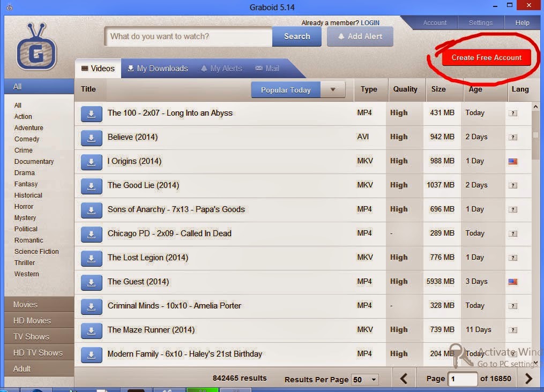Image resolution: width=544 pixels, height=392 pixels.
Task: Select the HD Movies category
Action: (39, 321)
